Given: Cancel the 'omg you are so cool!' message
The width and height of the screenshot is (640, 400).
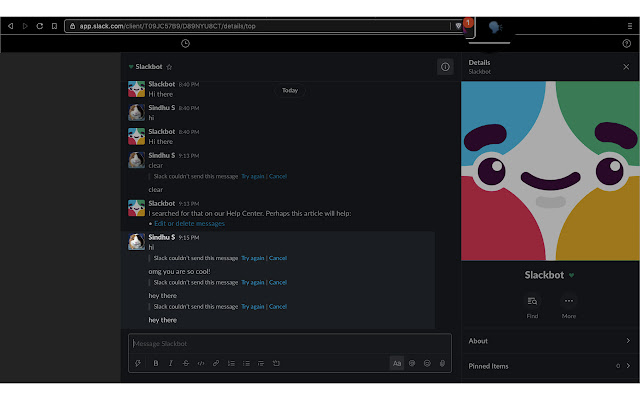Looking at the screenshot, I should [278, 282].
